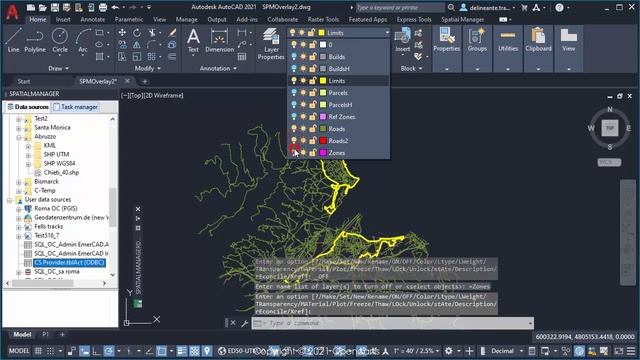Toggle the Roads layer on/off bulb
The width and height of the screenshot is (640, 360).
click(x=294, y=129)
